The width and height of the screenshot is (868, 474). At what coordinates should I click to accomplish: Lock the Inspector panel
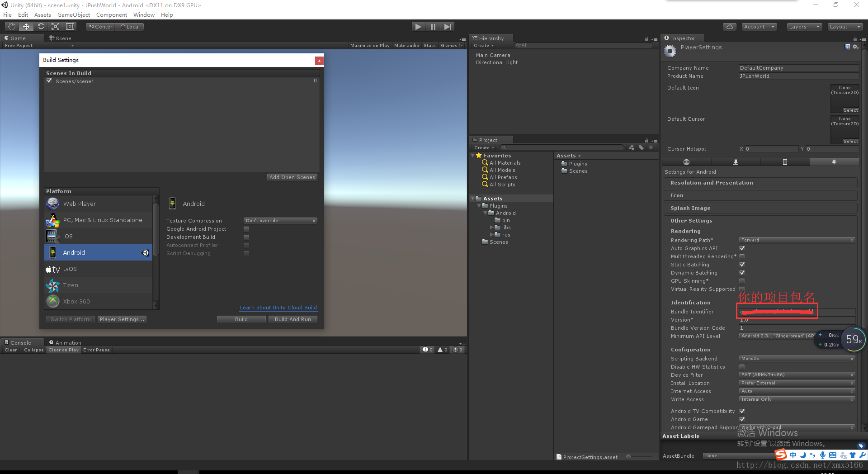point(855,39)
